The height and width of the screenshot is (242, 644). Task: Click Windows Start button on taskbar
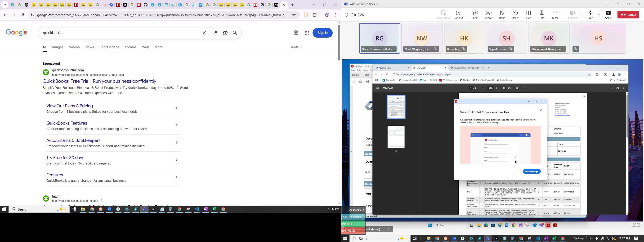pyautogui.click(x=345, y=238)
